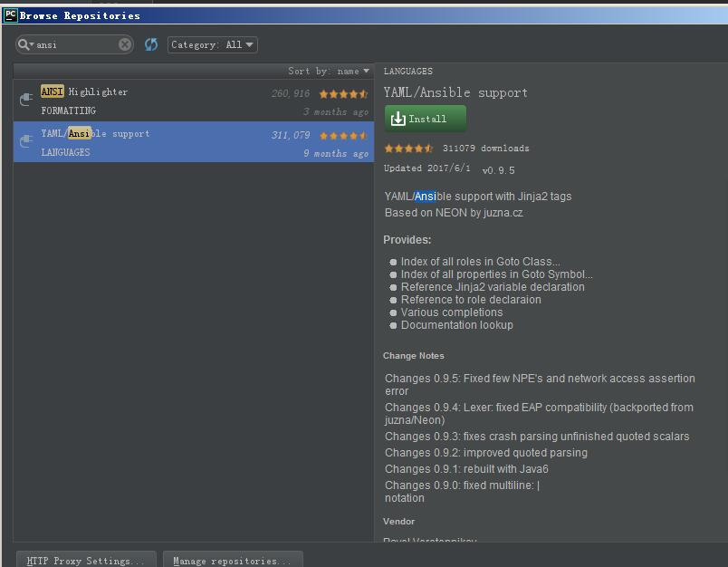Image resolution: width=728 pixels, height=567 pixels.
Task: Open the Sort by: name dropdown
Action: [x=329, y=71]
